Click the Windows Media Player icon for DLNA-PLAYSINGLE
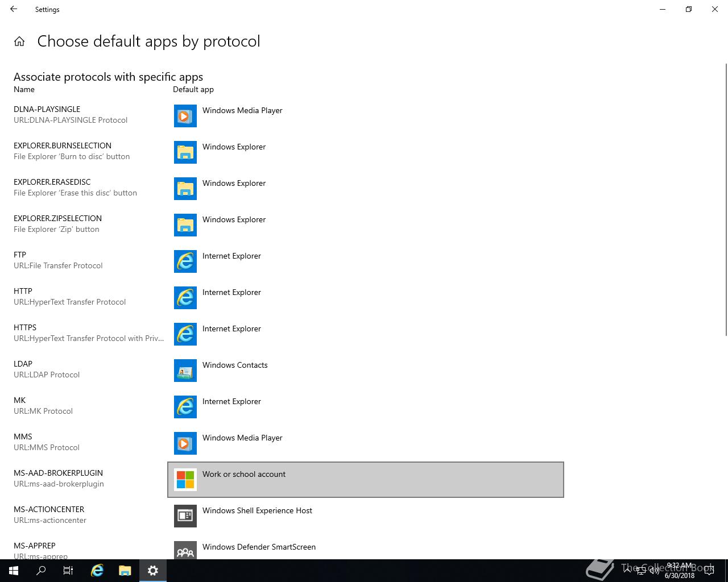The width and height of the screenshot is (728, 582). click(x=185, y=116)
